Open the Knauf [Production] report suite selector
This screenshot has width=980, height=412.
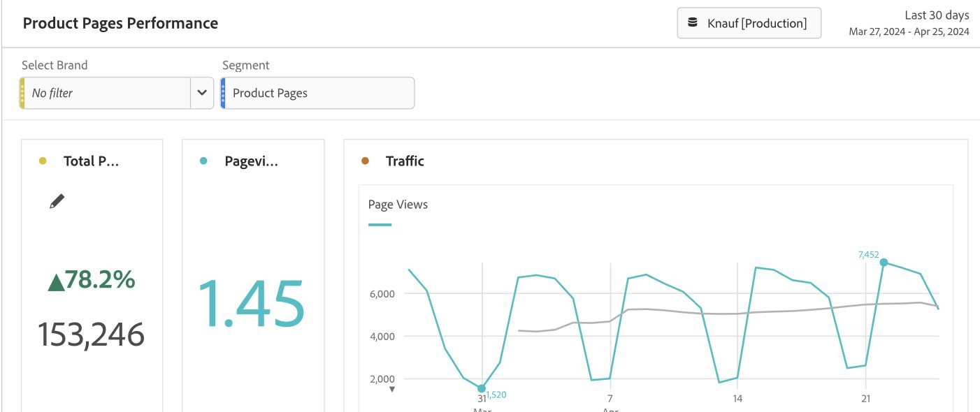coord(749,23)
